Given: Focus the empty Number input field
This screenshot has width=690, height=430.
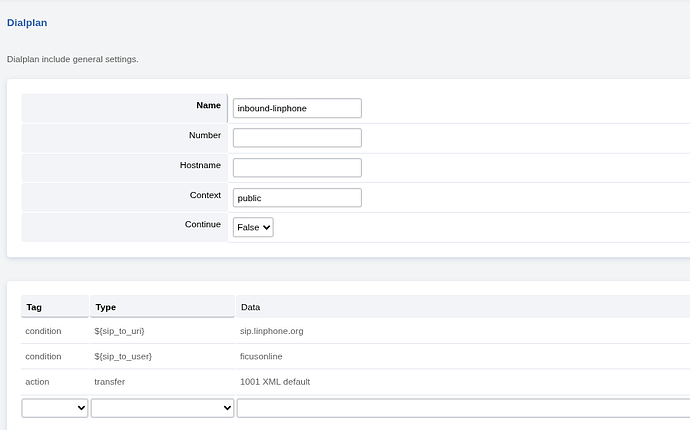Looking at the screenshot, I should (x=296, y=138).
